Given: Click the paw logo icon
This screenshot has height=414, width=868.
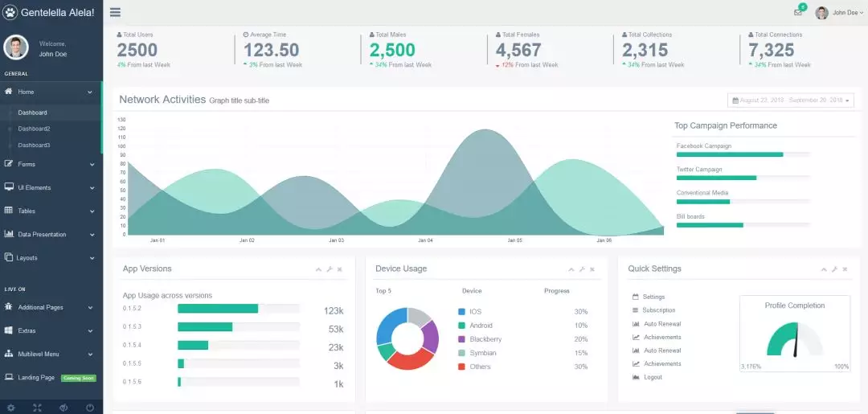Looking at the screenshot, I should (10, 12).
